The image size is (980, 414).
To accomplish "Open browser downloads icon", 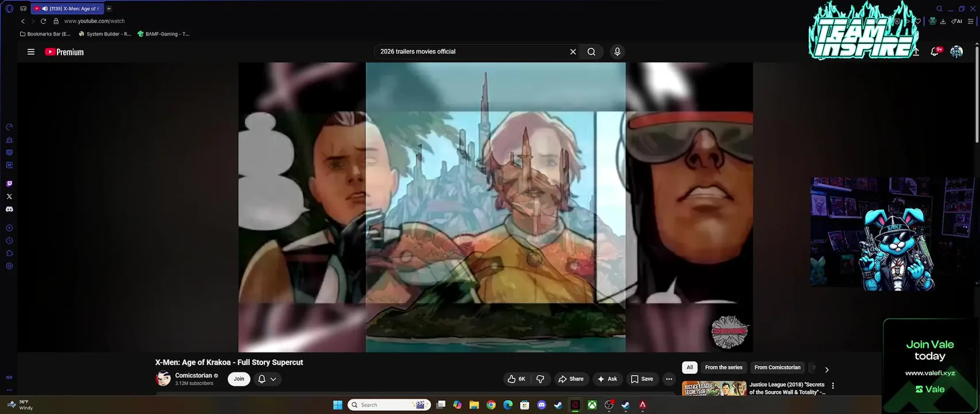I will 943,21.
